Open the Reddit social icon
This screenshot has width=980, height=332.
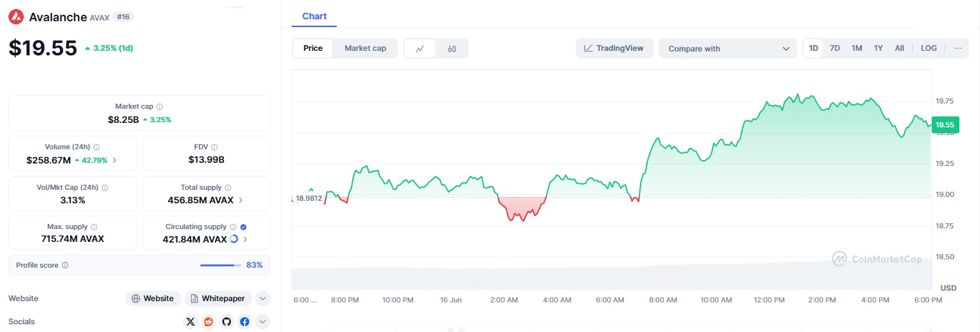[x=208, y=322]
